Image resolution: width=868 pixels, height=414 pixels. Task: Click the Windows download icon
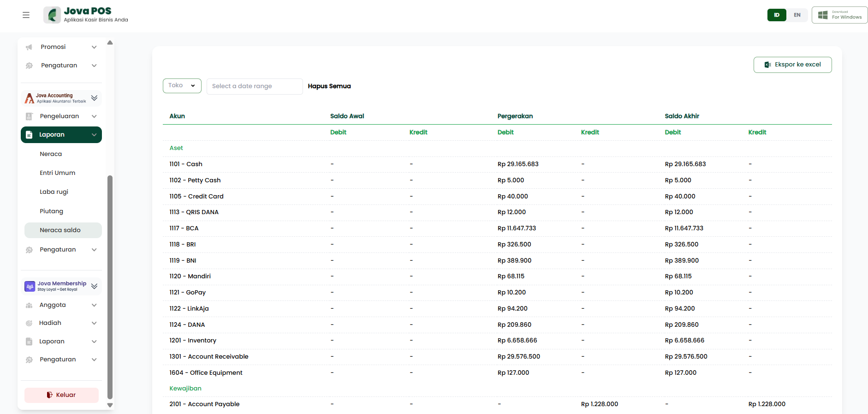[x=822, y=15]
